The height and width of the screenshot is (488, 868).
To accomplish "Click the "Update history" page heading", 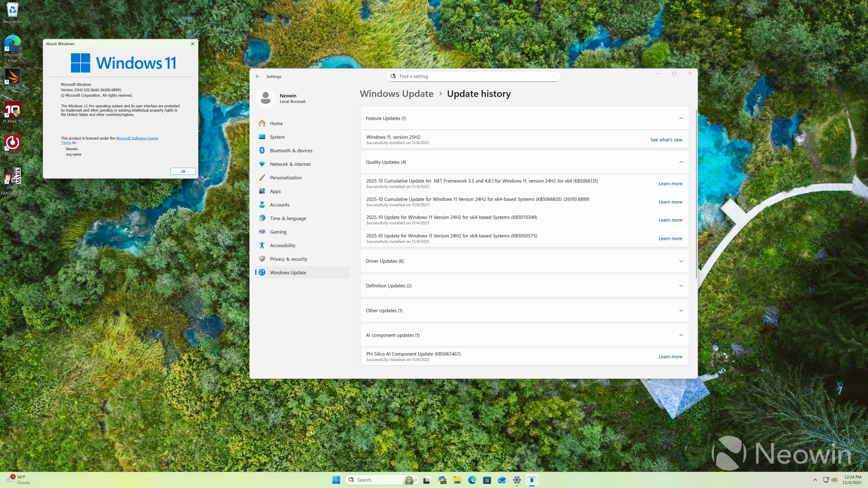I will coord(479,94).
